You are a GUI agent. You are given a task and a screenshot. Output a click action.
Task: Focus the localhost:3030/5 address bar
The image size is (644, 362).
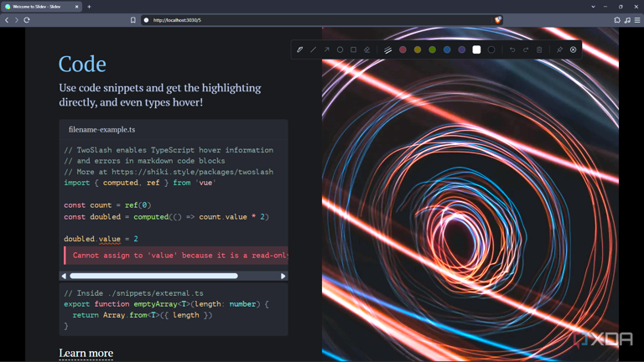(x=321, y=20)
